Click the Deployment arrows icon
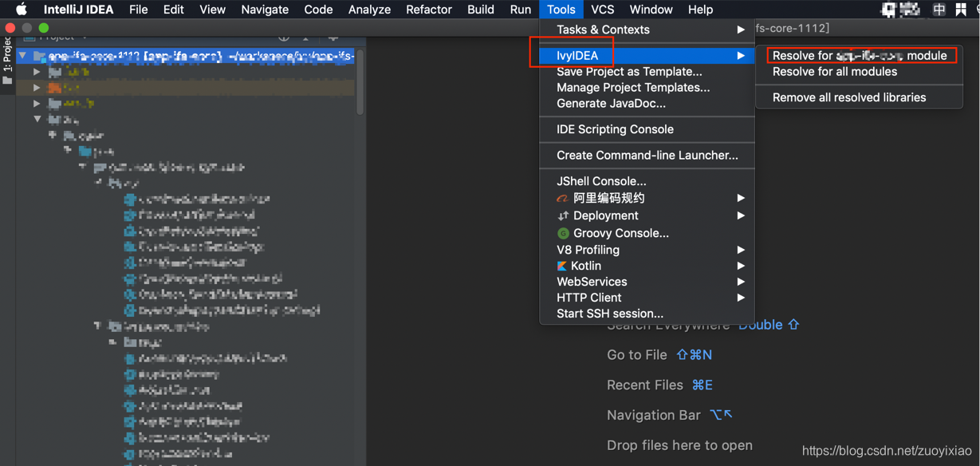Image resolution: width=980 pixels, height=466 pixels. [563, 215]
